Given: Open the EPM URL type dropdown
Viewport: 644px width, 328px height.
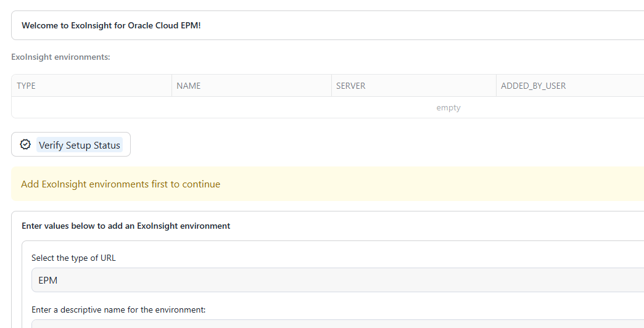Looking at the screenshot, I should (337, 280).
